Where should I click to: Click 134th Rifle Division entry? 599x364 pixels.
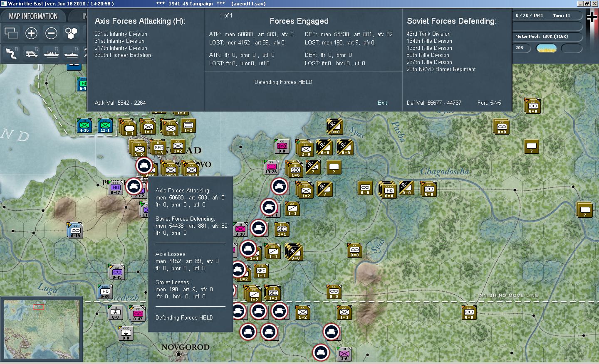point(429,41)
